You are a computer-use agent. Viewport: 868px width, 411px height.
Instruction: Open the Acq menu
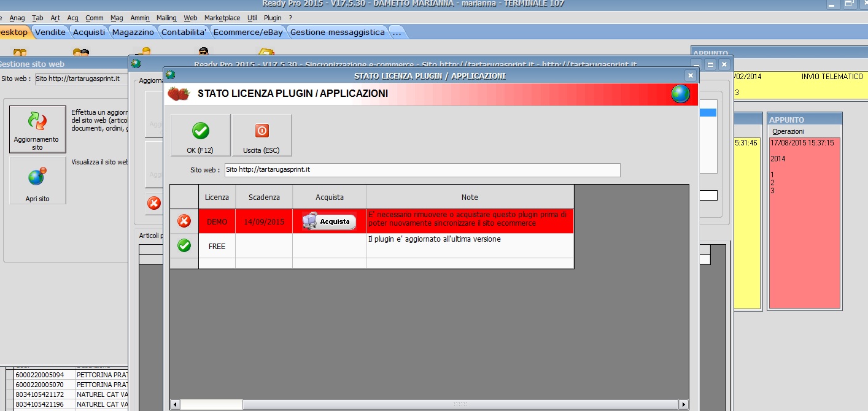[72, 18]
